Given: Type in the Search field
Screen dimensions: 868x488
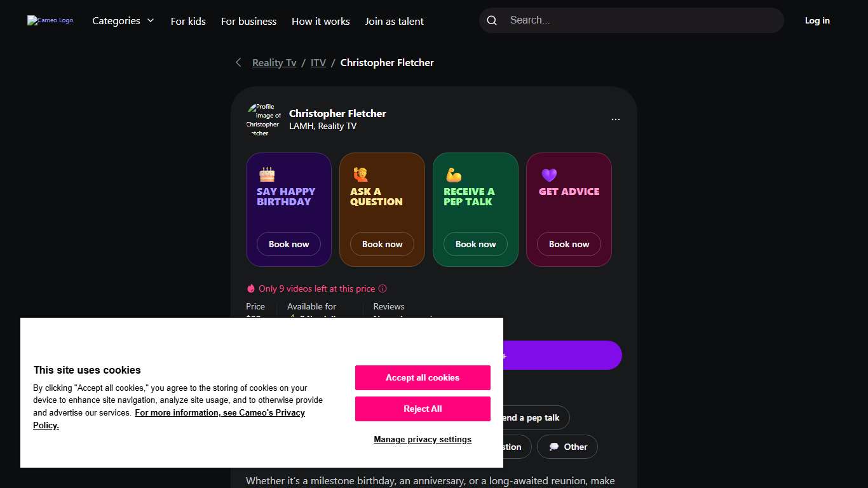Looking at the screenshot, I should [x=642, y=20].
